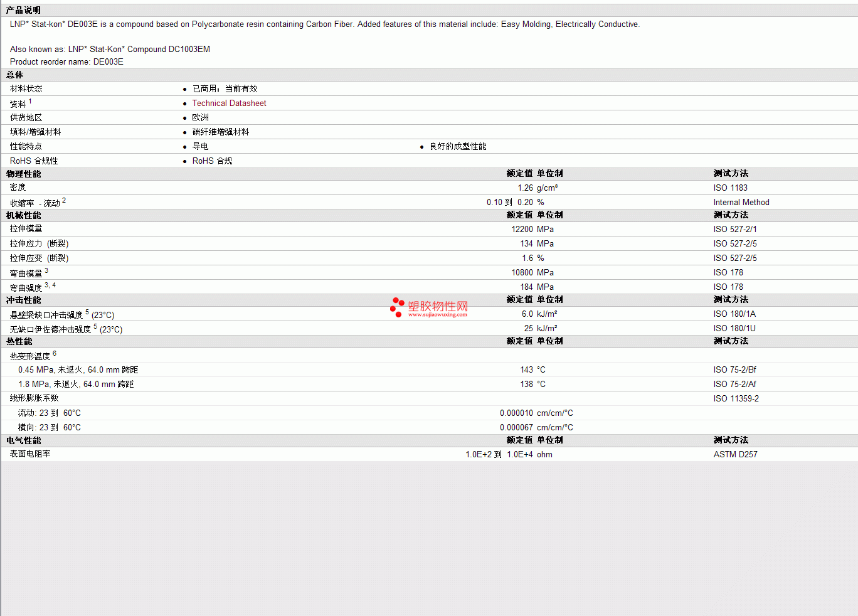Click the 热性能 section header
This screenshot has height=616, width=858.
(x=19, y=341)
